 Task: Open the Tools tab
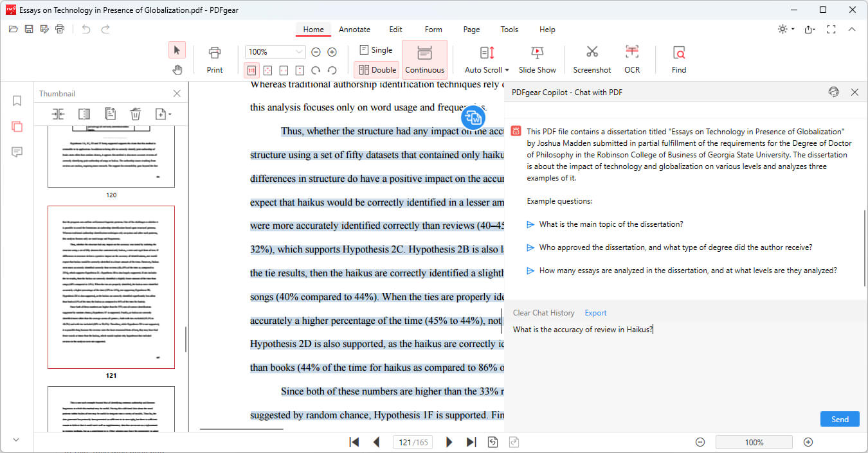[509, 30]
